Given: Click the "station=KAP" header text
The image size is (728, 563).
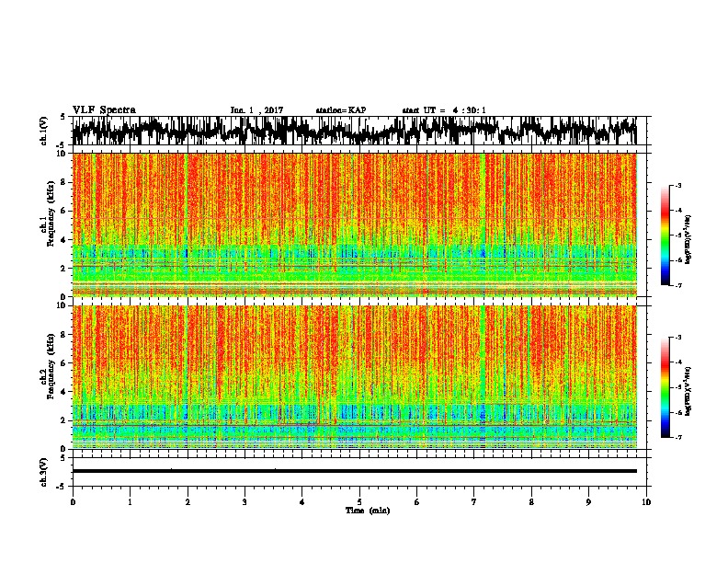Looking at the screenshot, I should 341,110.
